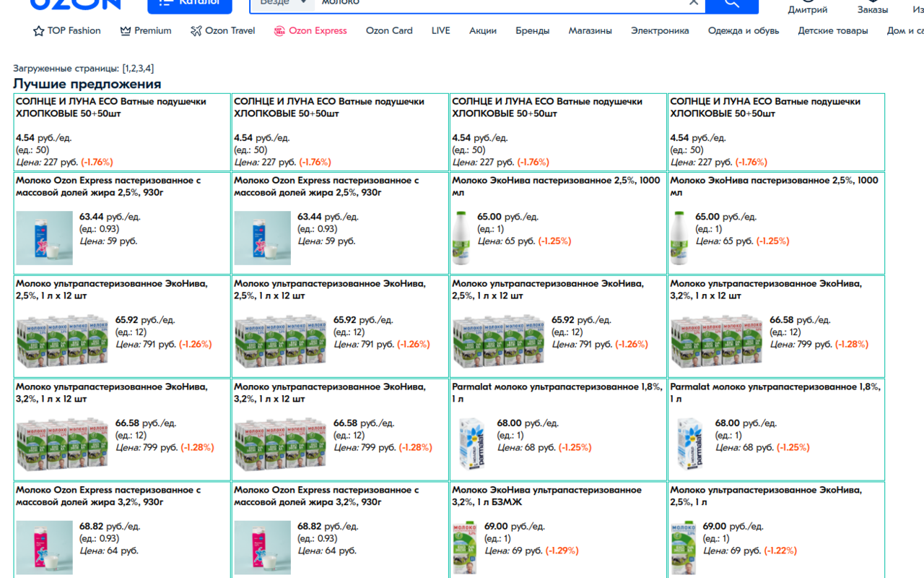
Task: Click the -1.29% discount text
Action: point(562,551)
